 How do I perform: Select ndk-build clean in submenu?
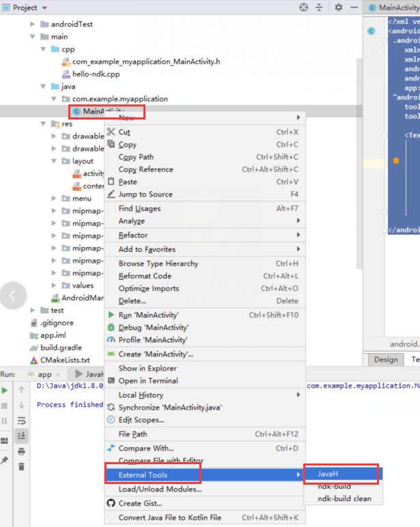tap(343, 498)
